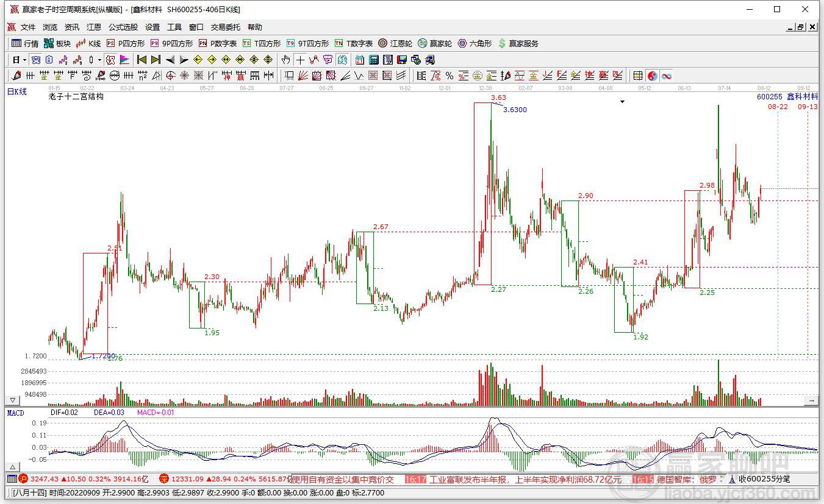Select the crosshair cursor tool
Viewport: 824px width, 504px height.
[x=300, y=60]
